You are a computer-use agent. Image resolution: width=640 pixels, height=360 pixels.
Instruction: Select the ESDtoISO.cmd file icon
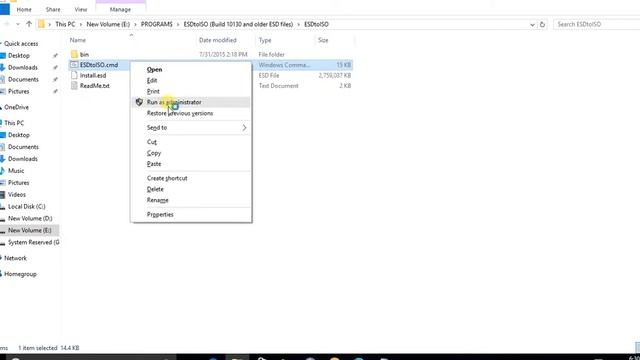click(x=74, y=65)
